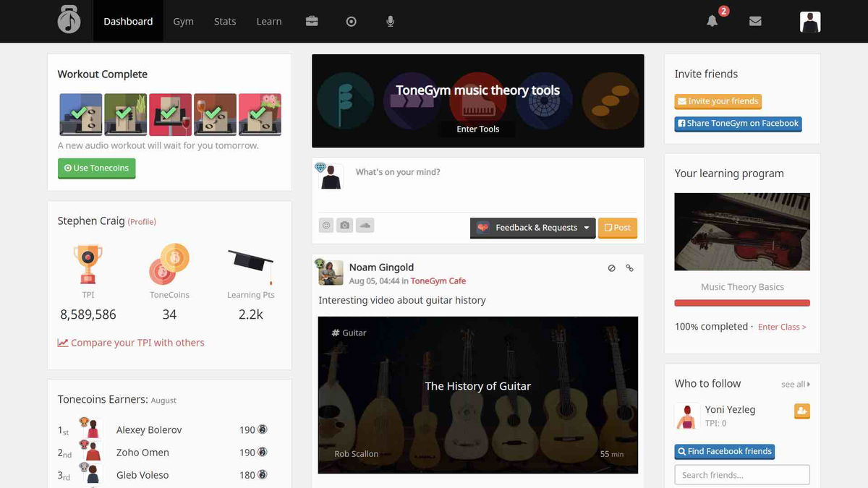Click the # Guitar tag on video
Image resolution: width=868 pixels, height=488 pixels.
click(349, 333)
